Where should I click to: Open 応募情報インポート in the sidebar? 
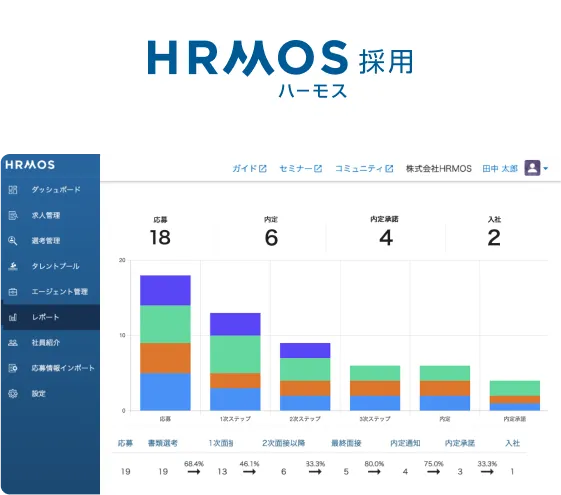(51, 368)
